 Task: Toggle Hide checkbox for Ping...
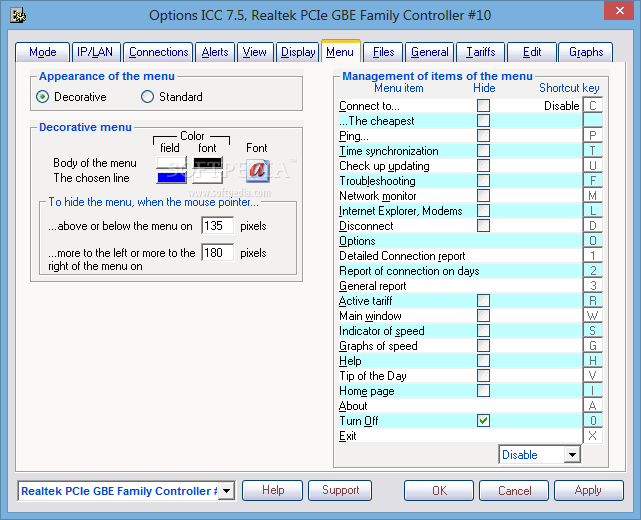483,136
